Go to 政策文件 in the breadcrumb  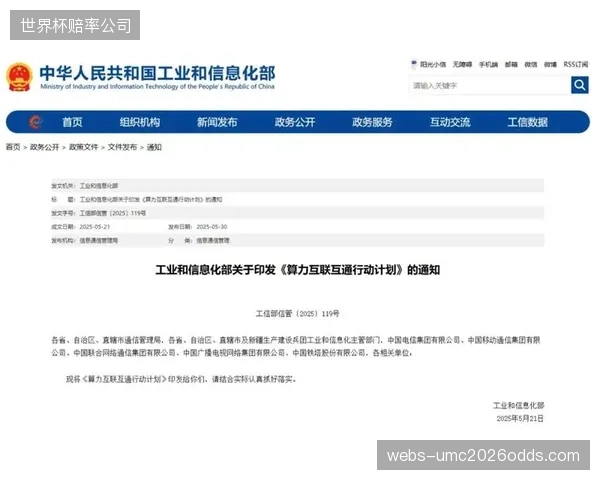[x=83, y=147]
